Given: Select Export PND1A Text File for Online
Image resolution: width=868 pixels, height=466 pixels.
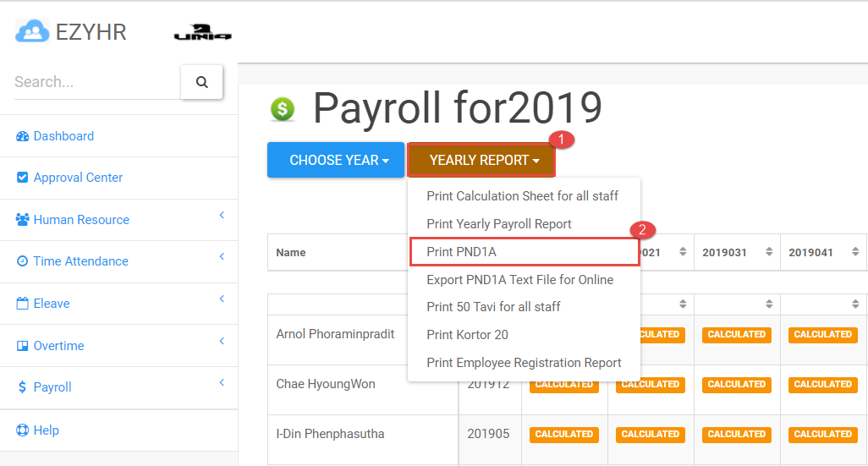Looking at the screenshot, I should [x=519, y=280].
